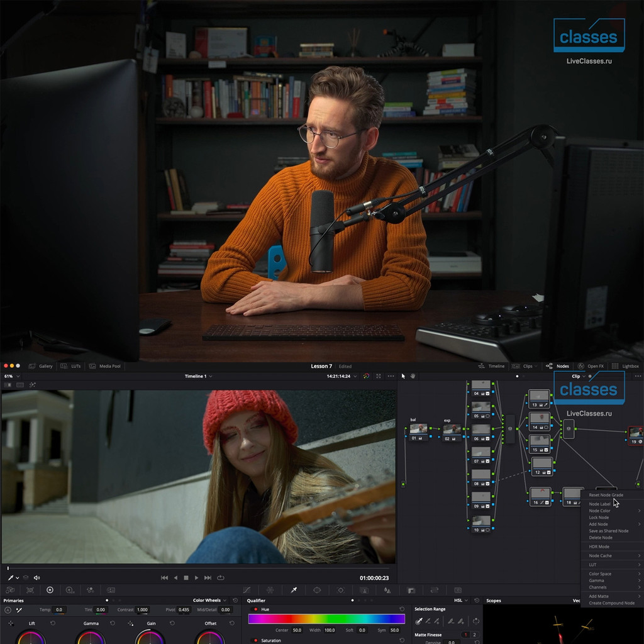Expand Node Color submenu
This screenshot has width=644, height=644.
614,511
